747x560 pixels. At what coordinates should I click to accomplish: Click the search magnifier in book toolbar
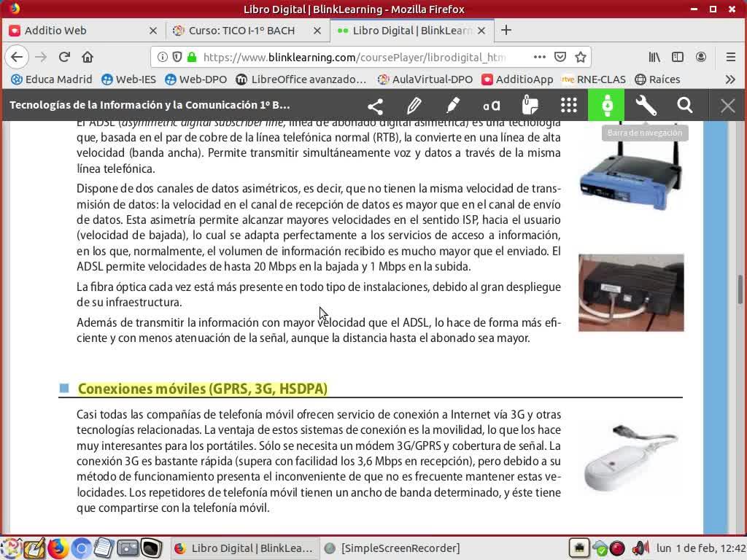(x=684, y=106)
